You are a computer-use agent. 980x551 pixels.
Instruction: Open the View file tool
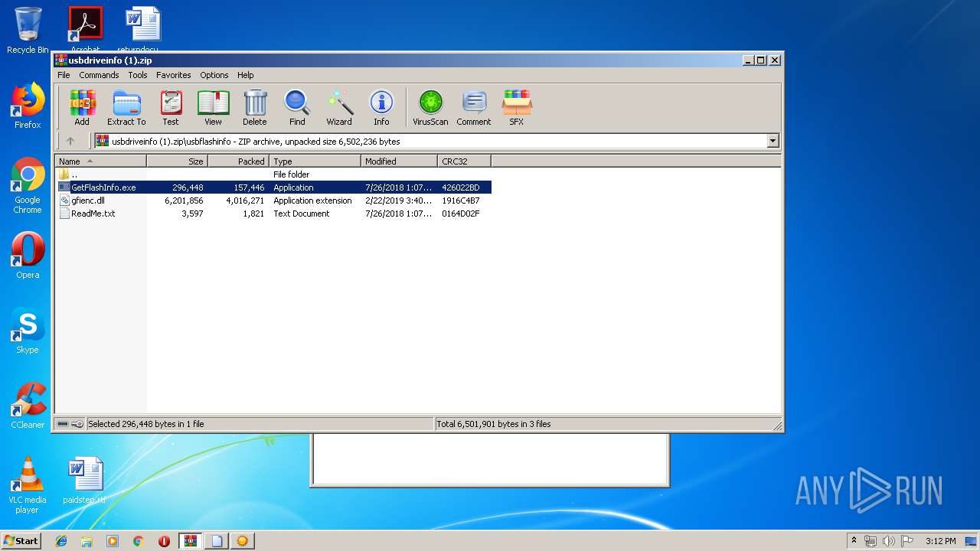213,107
